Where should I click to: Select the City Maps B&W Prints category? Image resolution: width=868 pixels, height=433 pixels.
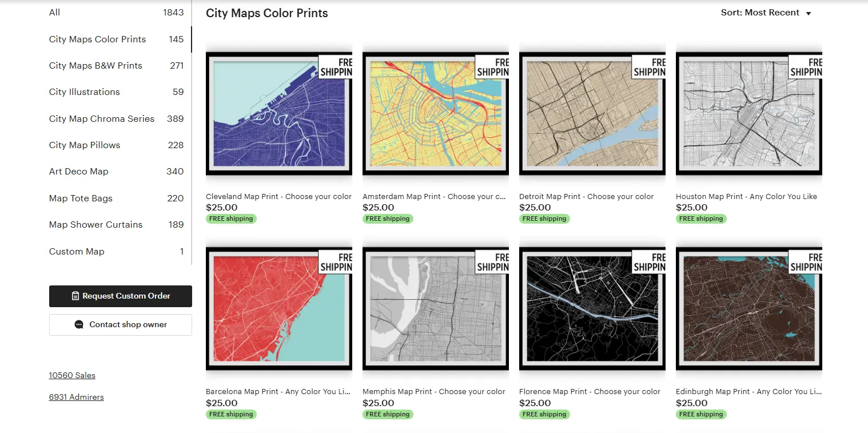[95, 65]
